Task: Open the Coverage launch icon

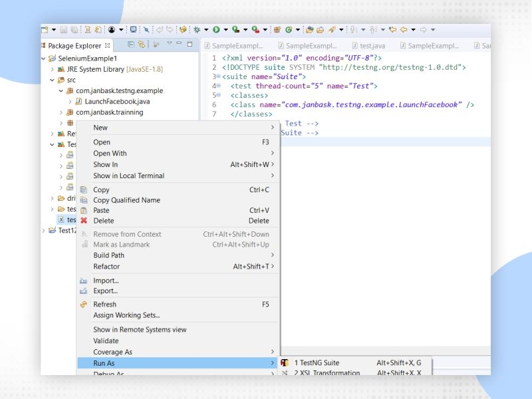Action: (x=235, y=29)
